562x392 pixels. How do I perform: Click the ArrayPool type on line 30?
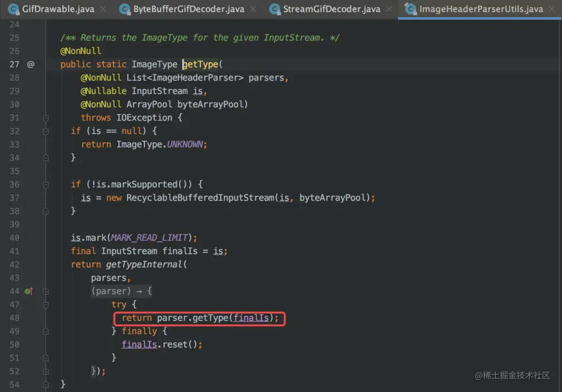[149, 104]
